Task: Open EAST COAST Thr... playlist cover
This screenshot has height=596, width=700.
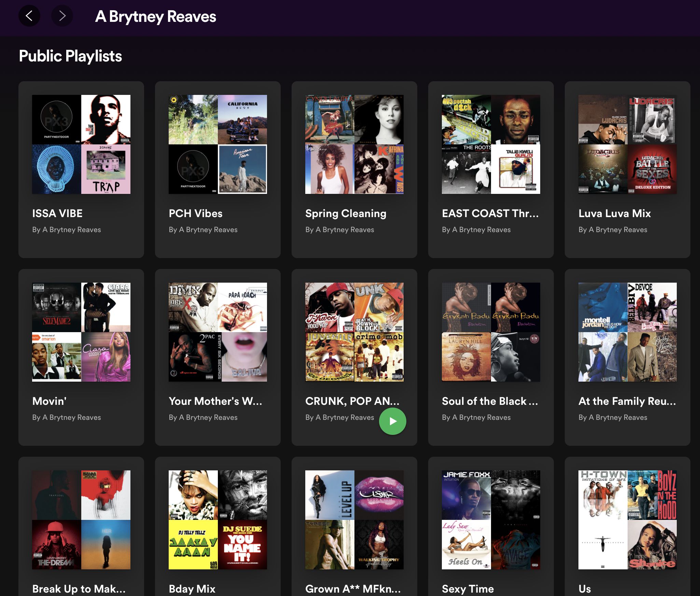Action: click(491, 144)
